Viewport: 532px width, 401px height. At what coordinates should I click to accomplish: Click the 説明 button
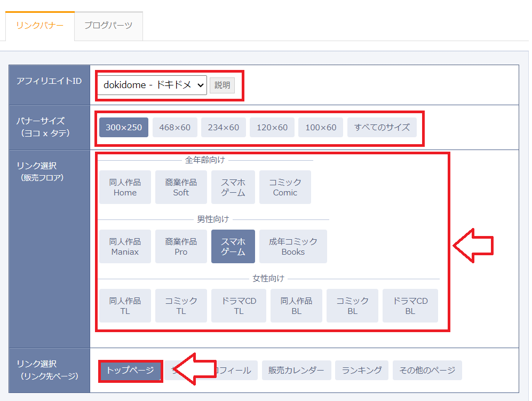click(x=222, y=85)
